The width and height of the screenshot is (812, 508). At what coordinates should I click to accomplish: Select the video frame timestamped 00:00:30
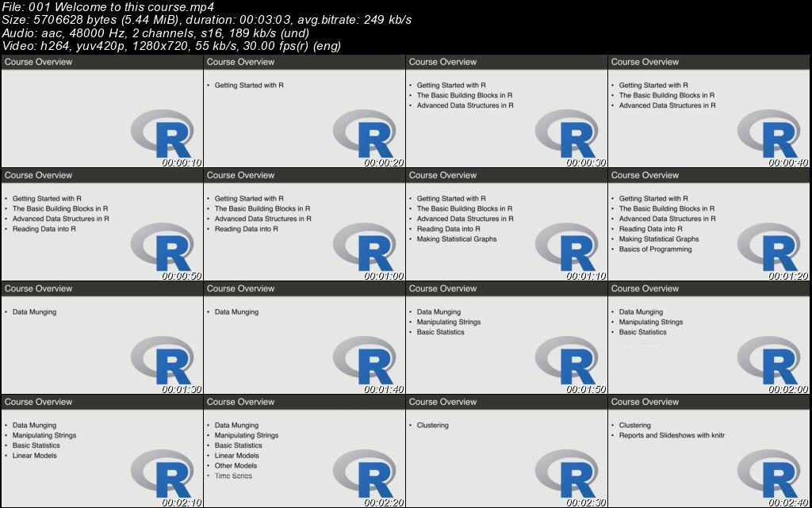tap(507, 111)
